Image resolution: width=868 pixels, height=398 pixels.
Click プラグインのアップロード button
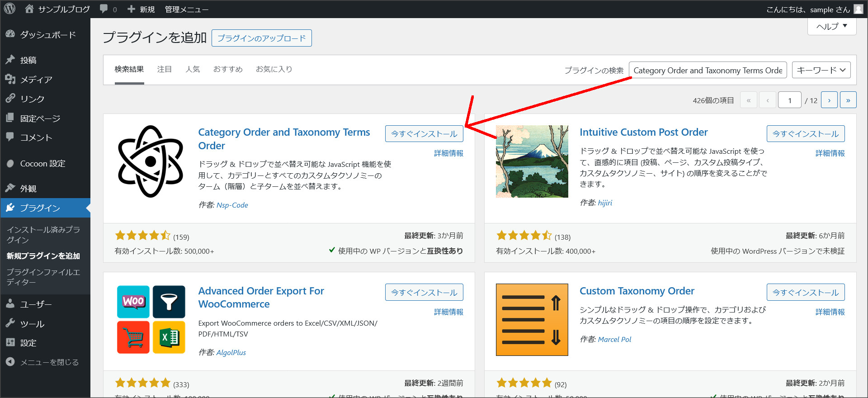tap(261, 38)
